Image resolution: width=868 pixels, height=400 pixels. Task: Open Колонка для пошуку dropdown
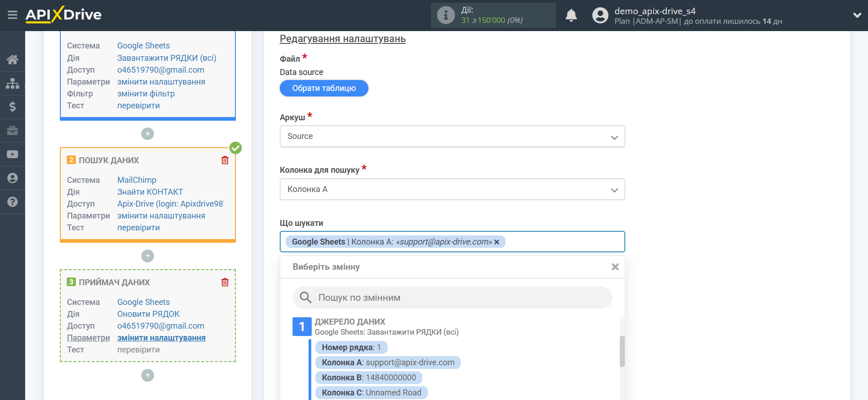click(x=452, y=189)
